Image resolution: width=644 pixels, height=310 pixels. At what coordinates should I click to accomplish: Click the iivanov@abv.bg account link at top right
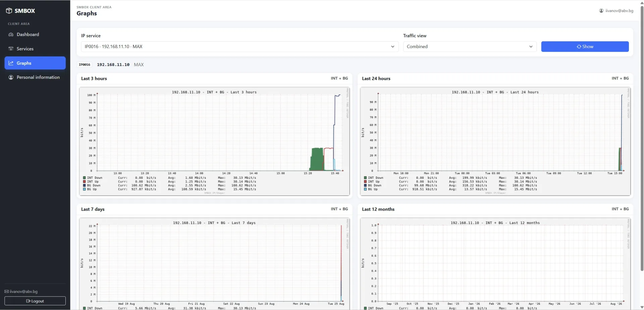[616, 11]
